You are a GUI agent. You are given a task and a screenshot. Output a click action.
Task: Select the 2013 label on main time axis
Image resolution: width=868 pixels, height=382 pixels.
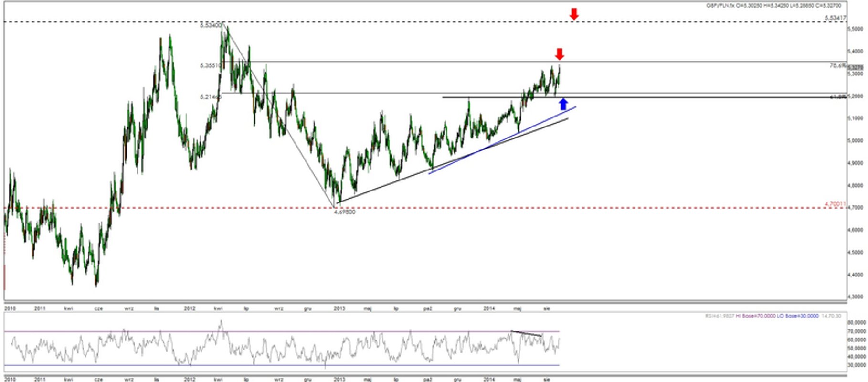coord(339,308)
